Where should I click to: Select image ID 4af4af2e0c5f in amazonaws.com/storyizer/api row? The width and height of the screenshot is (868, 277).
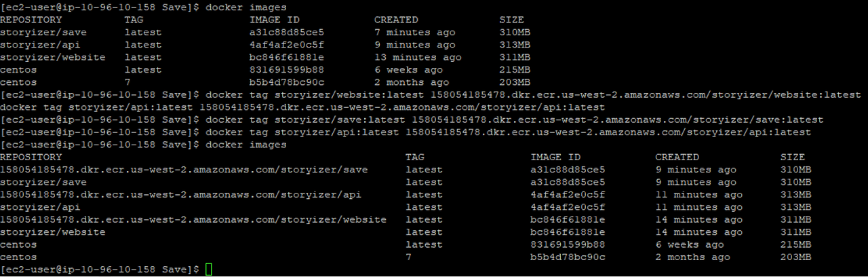568,195
